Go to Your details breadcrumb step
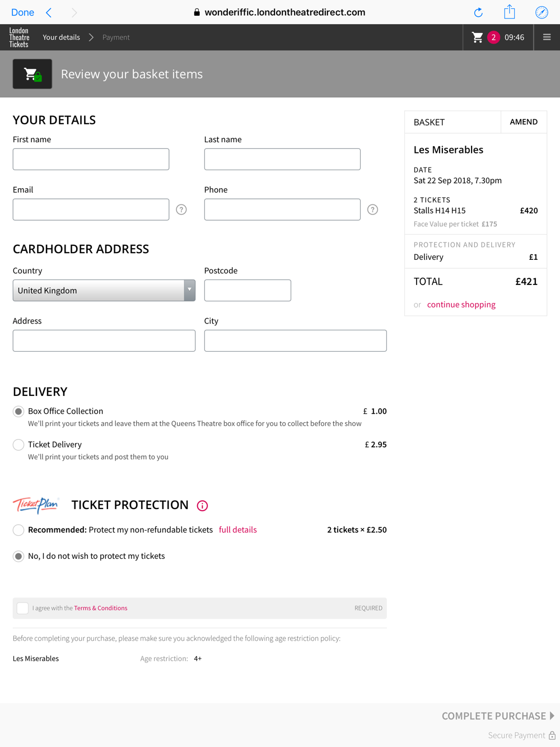The width and height of the screenshot is (560, 747). coord(62,38)
